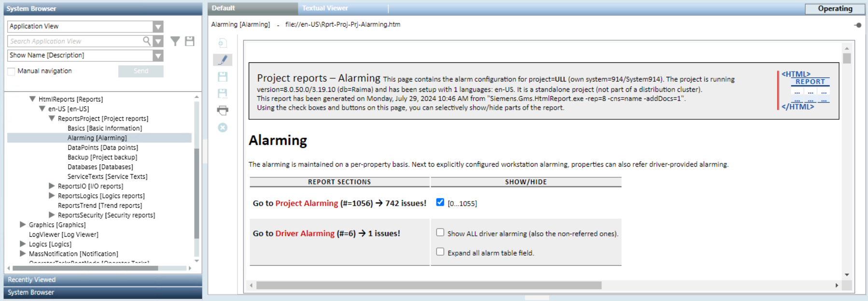Open the Application View dropdown

pos(158,27)
